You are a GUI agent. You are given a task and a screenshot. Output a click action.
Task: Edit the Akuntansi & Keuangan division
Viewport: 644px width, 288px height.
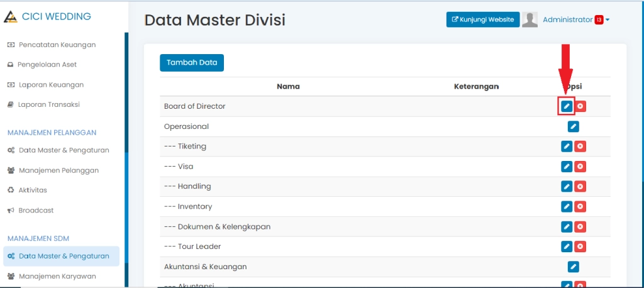click(x=573, y=267)
